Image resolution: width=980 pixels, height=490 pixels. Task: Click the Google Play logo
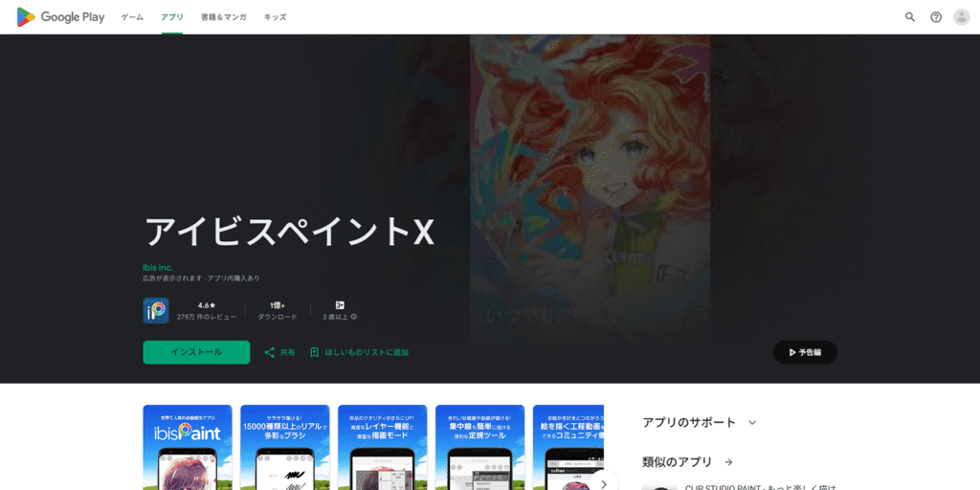point(60,17)
